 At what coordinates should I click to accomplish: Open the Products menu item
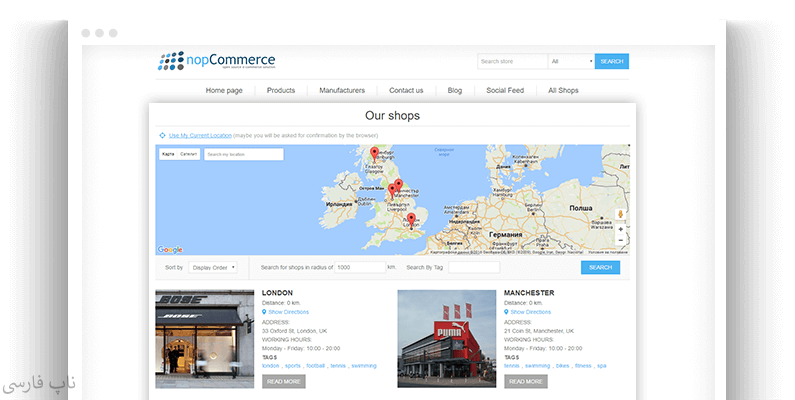tap(281, 91)
